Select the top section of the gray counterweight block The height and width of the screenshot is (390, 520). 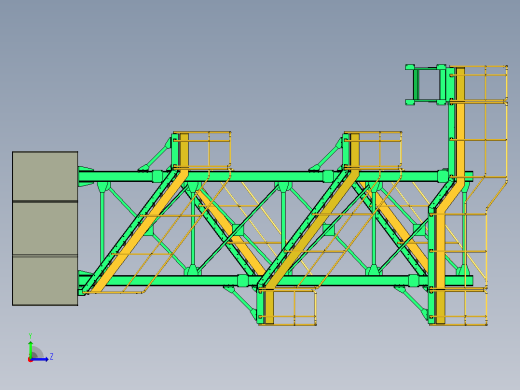click(x=45, y=176)
